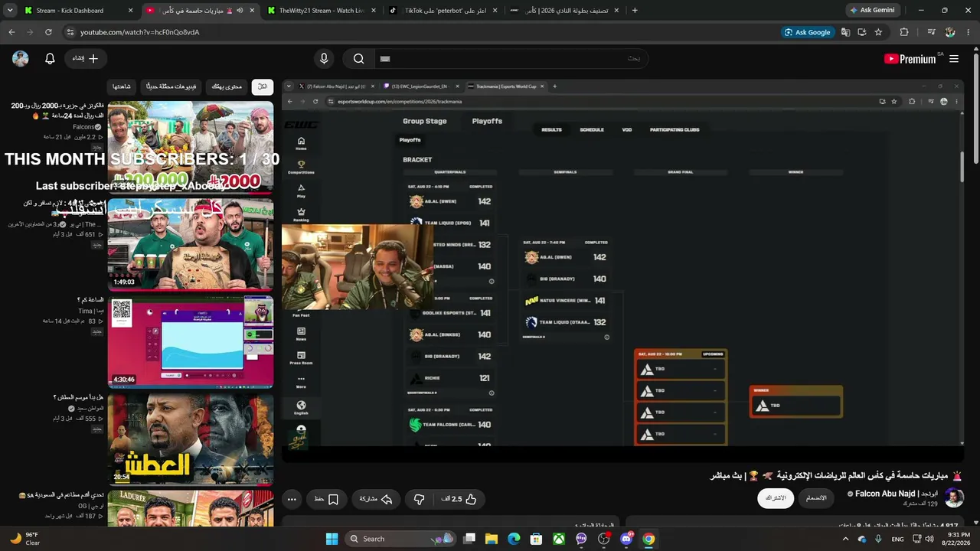Image resolution: width=980 pixels, height=551 pixels.
Task: Bookmark this page with the star icon
Action: click(x=878, y=32)
